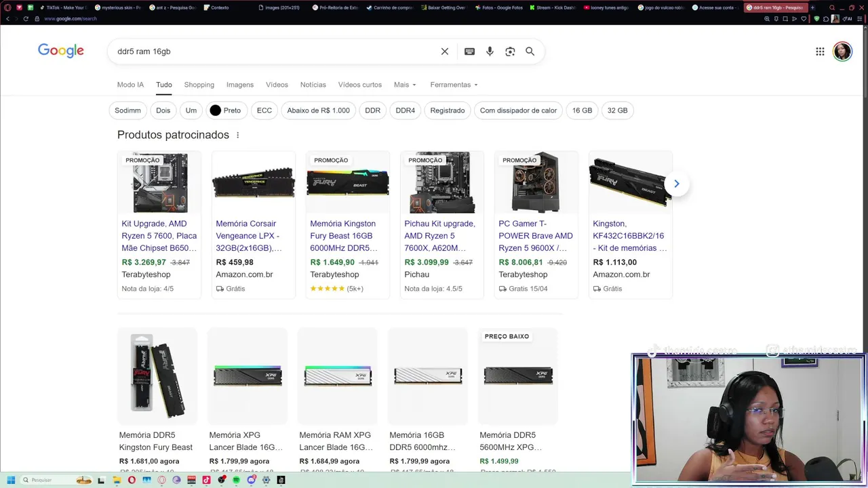Image resolution: width=868 pixels, height=488 pixels.
Task: Open the Vídeos curtos tab
Action: click(360, 85)
